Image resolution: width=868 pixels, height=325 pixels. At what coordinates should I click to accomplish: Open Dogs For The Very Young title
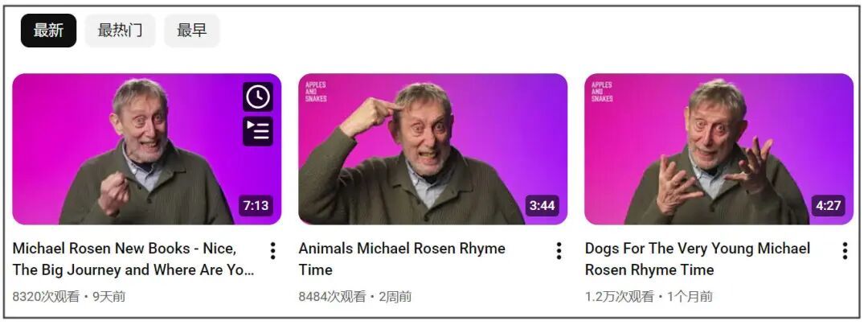(698, 259)
